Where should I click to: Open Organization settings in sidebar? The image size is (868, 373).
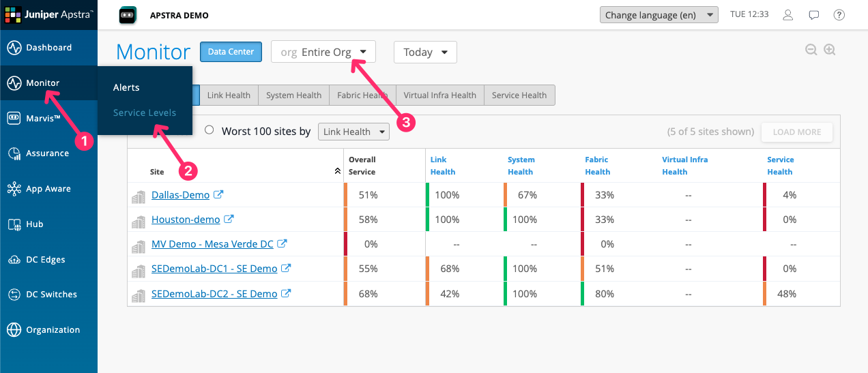click(48, 330)
